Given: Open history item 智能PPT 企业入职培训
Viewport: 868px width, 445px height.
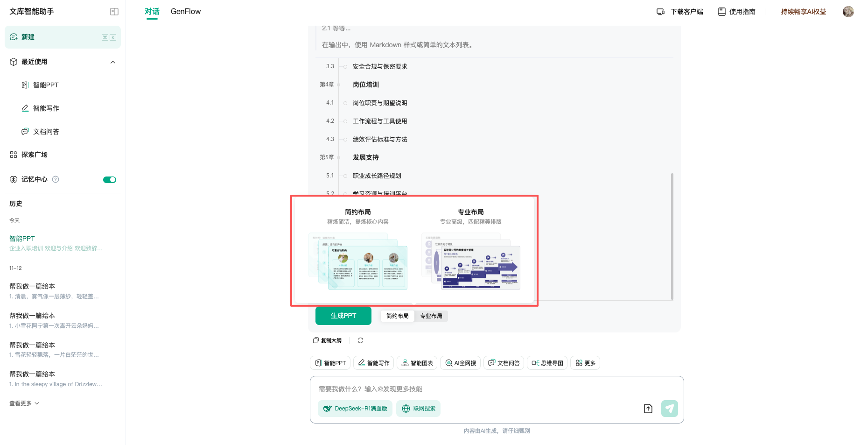Looking at the screenshot, I should (x=56, y=243).
